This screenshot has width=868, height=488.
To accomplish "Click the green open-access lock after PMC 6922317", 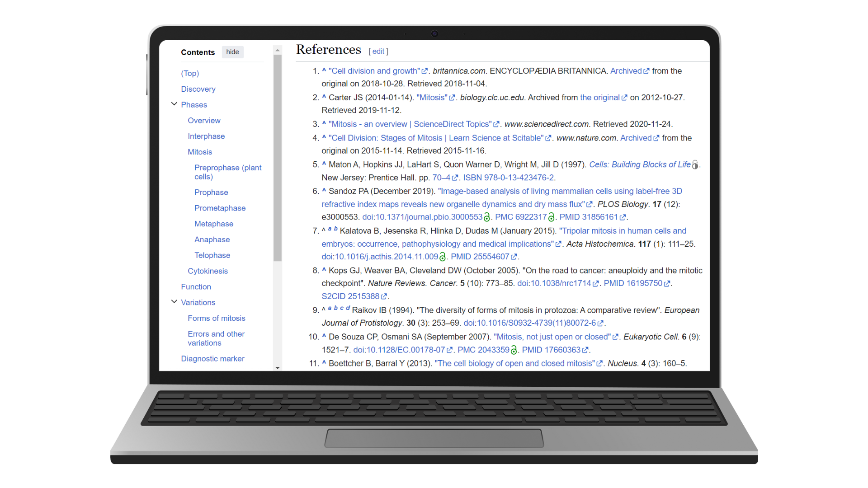I will [551, 217].
